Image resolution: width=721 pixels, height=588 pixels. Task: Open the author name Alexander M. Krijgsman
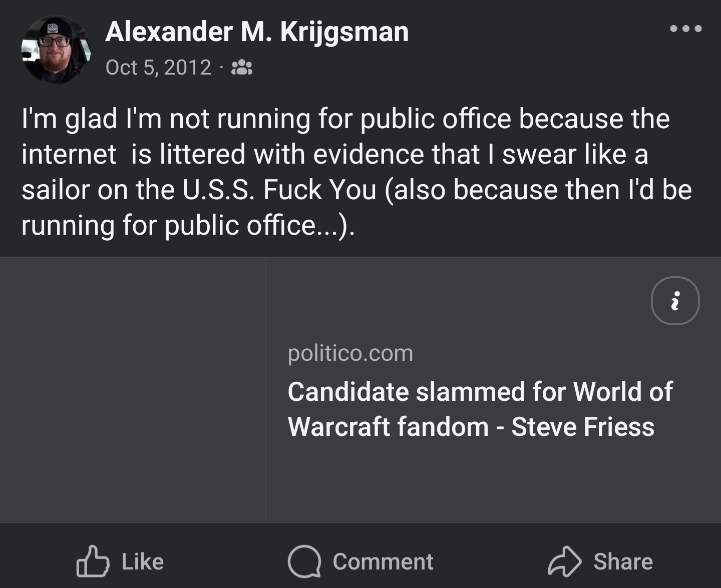[257, 32]
